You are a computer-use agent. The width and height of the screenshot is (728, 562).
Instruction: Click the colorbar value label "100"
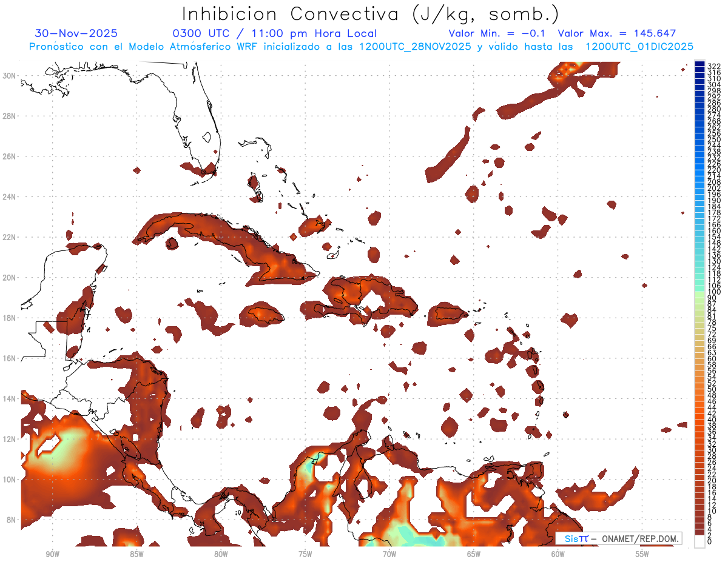[x=713, y=292]
